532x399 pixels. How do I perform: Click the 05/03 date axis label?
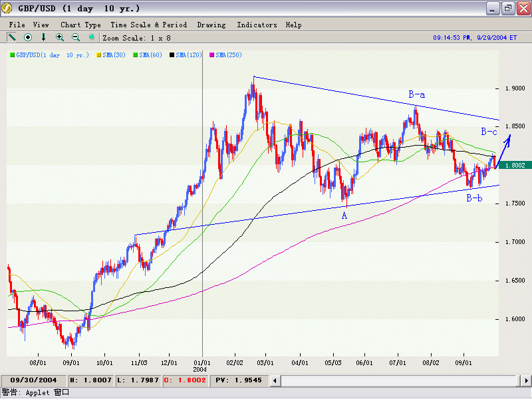333,362
